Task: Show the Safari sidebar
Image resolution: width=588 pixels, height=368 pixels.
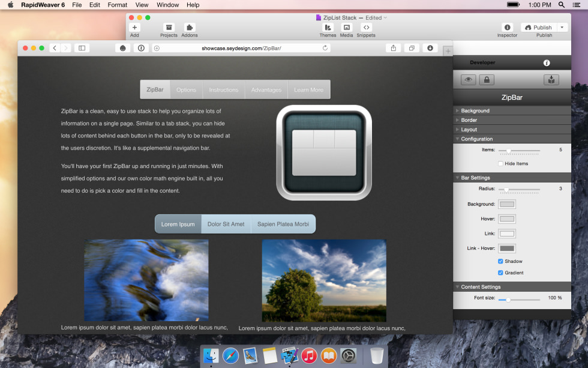Action: (82, 48)
